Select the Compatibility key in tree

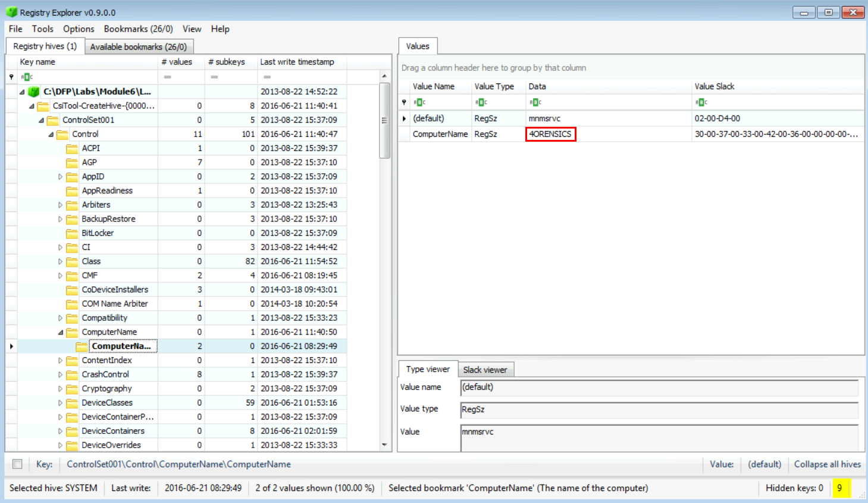coord(105,318)
